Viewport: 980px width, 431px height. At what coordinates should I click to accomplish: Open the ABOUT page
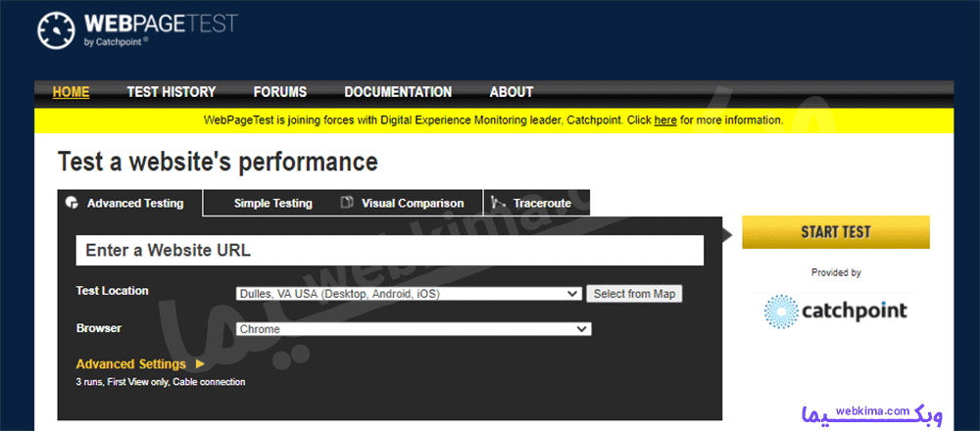pyautogui.click(x=512, y=92)
